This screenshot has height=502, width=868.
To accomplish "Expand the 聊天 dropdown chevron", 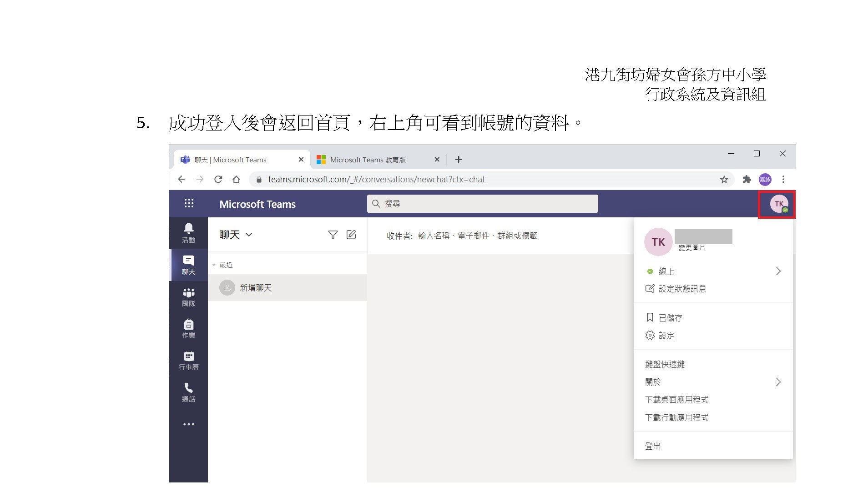I will click(249, 235).
